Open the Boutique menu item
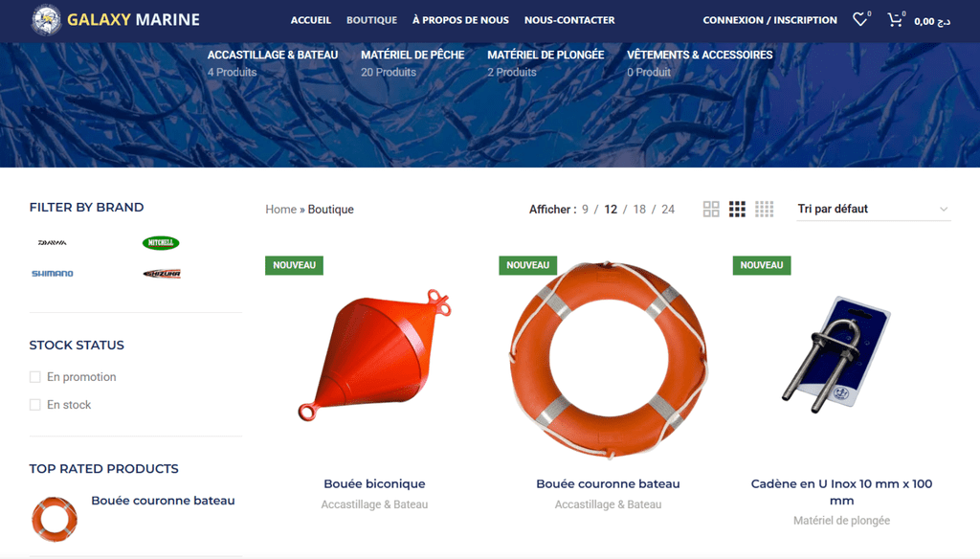Screen dimensions: 980x559 click(x=372, y=20)
